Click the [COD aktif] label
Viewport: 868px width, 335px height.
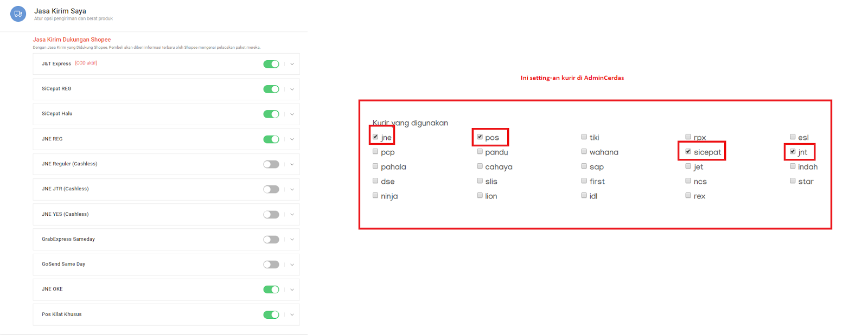pos(86,63)
